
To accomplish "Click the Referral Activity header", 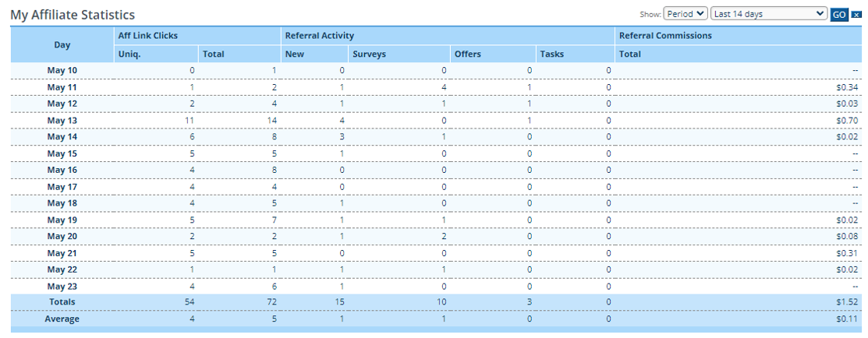I will point(320,35).
